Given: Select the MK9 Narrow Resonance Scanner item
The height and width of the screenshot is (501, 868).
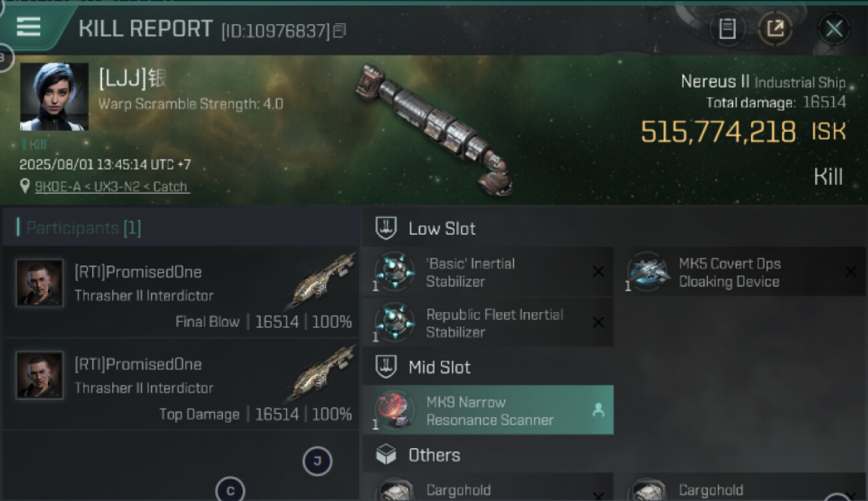Looking at the screenshot, I should (487, 411).
